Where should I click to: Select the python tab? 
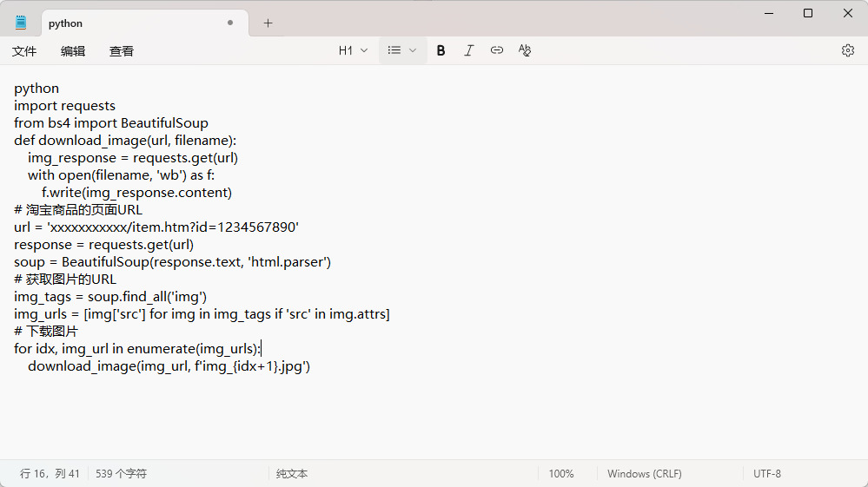tap(145, 23)
